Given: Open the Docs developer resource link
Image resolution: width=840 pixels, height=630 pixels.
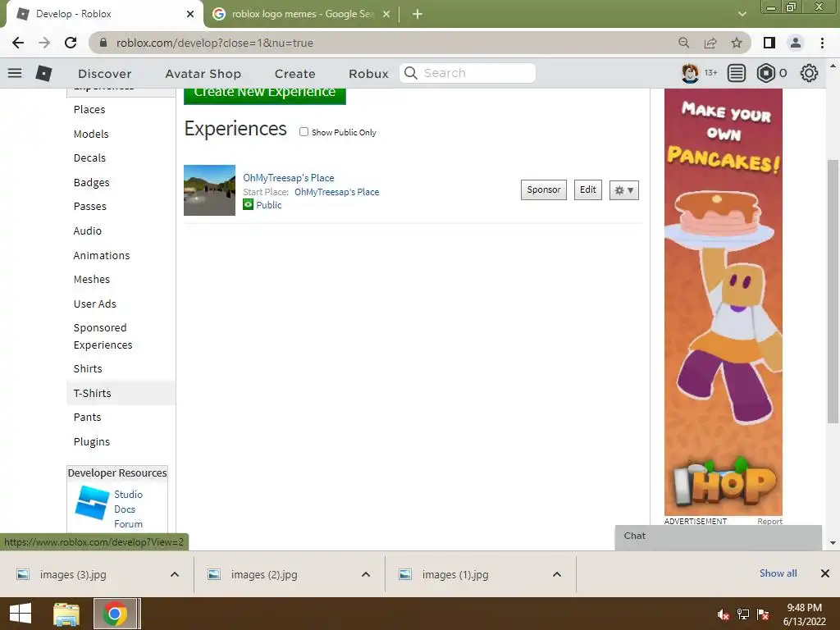Looking at the screenshot, I should [125, 509].
